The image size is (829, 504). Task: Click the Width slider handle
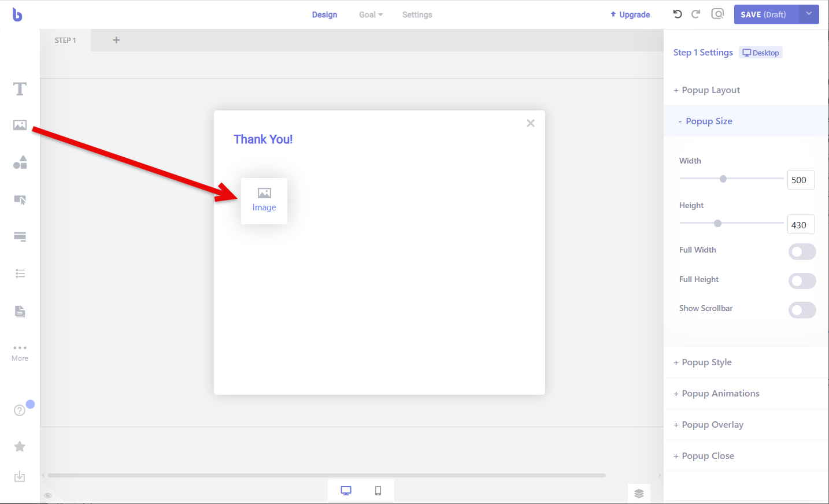(x=723, y=179)
